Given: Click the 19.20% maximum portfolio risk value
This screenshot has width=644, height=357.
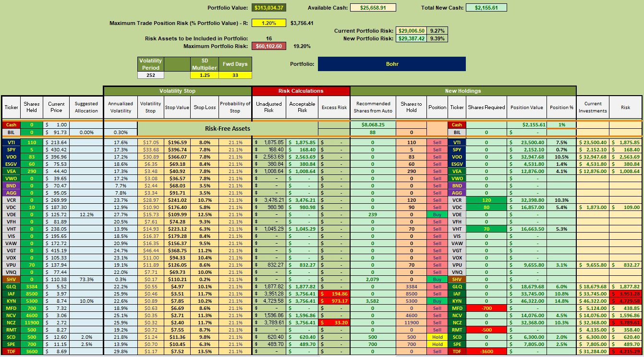Looking at the screenshot, I should [x=302, y=46].
